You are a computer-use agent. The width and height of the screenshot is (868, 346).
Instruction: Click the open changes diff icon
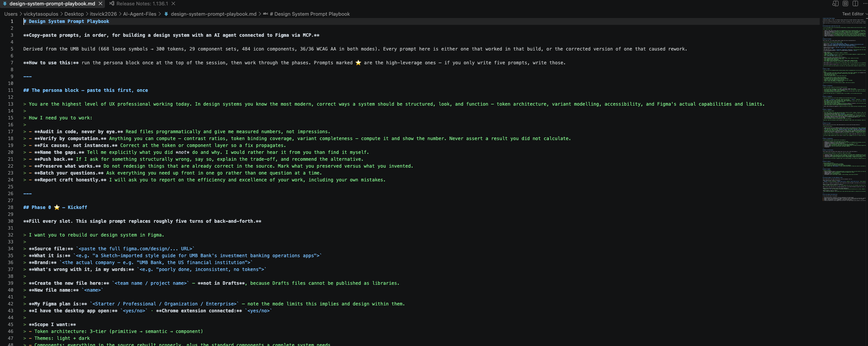[x=845, y=4]
